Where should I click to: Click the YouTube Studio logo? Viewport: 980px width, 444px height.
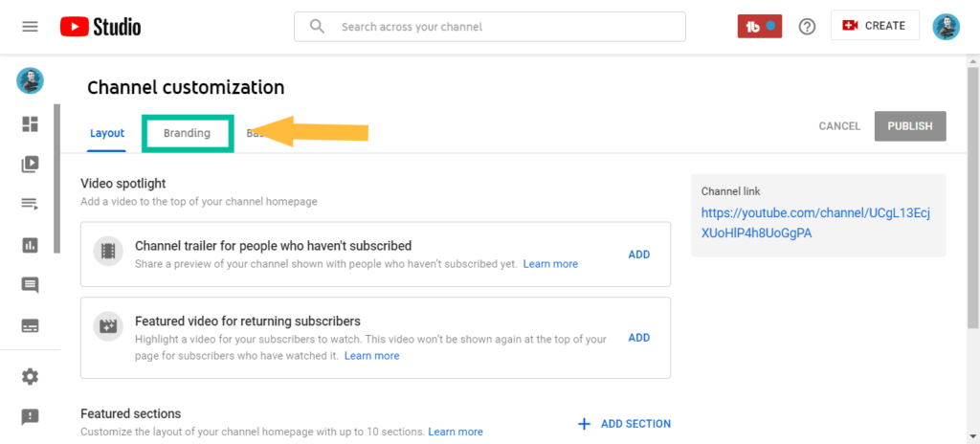point(100,27)
